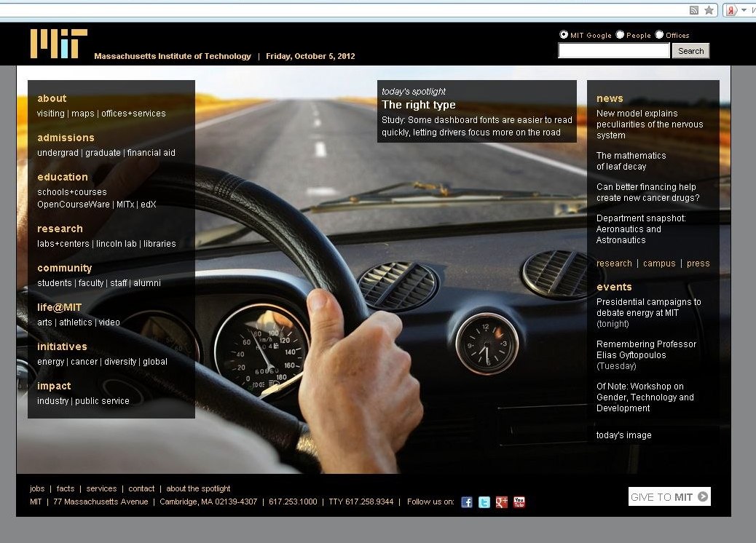Open the 'The right type' spotlight story
The height and width of the screenshot is (543, 756).
419,105
